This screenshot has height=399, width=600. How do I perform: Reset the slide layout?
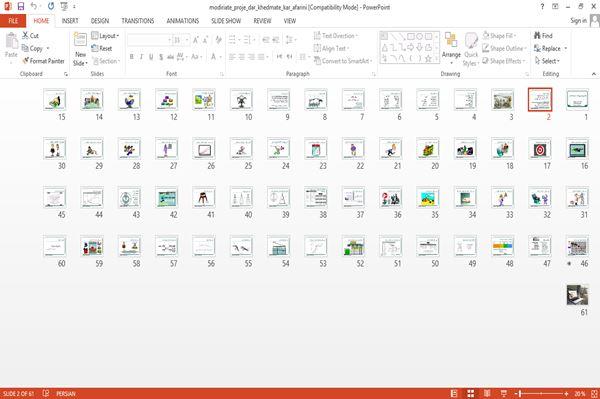102,48
